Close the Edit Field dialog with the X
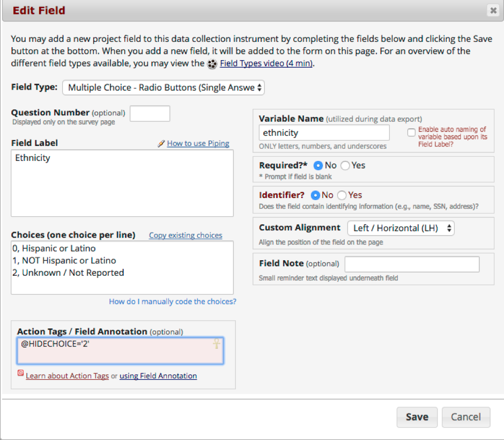504x440 pixels. click(493, 11)
